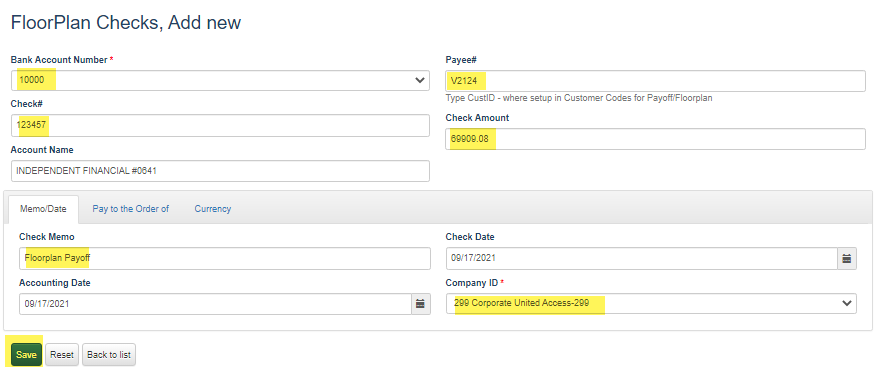Switch to the Pay to the Order of tab
This screenshot has height=367, width=875.
click(x=131, y=209)
